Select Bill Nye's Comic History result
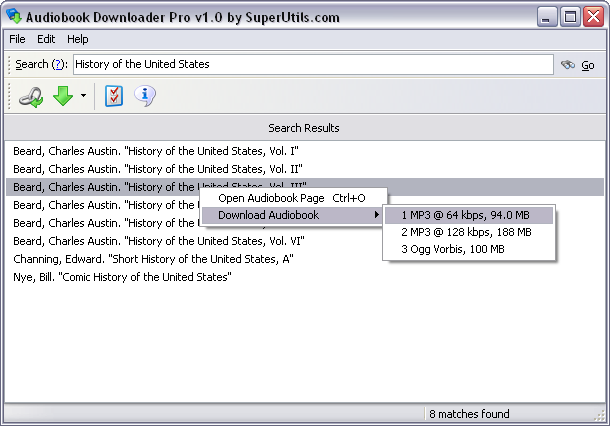This screenshot has width=610, height=426. 123,277
